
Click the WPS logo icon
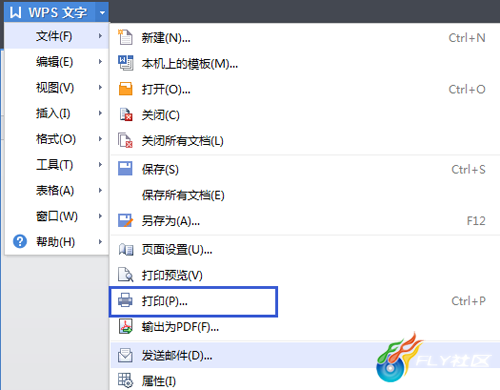point(15,12)
